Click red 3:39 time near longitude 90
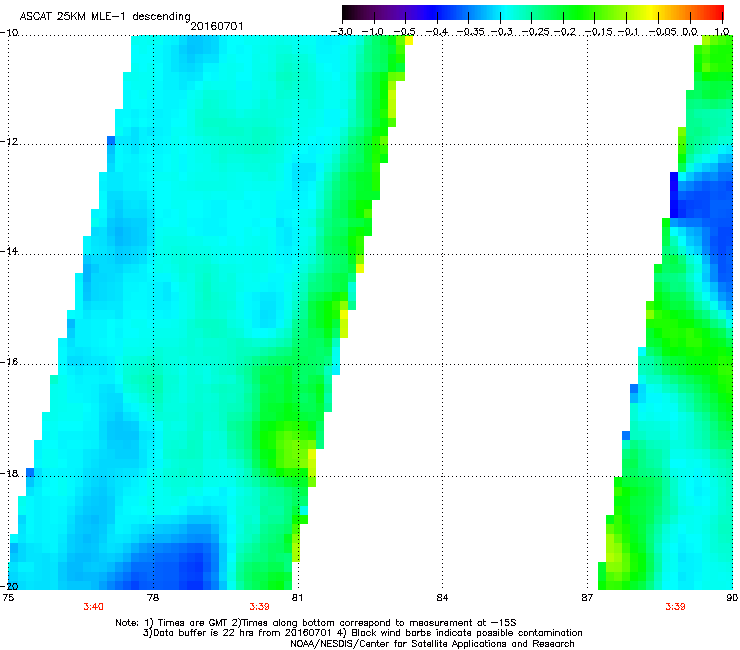This screenshot has height=650, width=740. point(675,607)
